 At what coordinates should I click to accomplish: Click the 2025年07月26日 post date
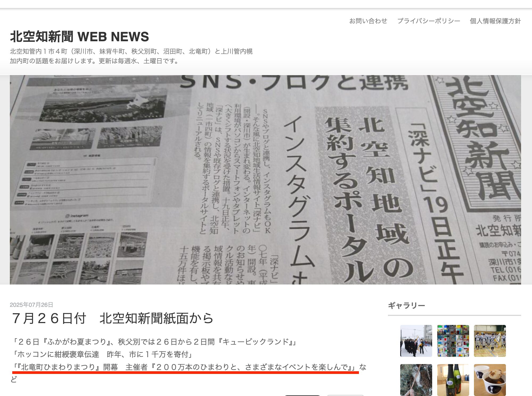click(31, 305)
